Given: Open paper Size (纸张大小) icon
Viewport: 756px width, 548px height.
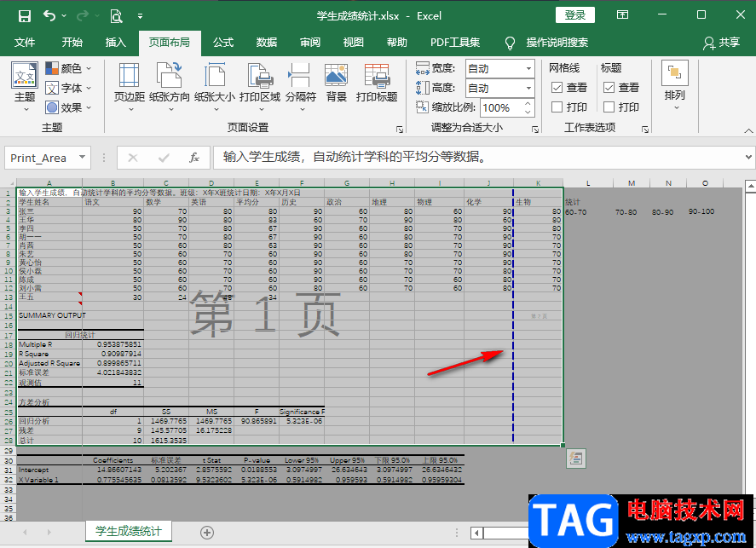Looking at the screenshot, I should tap(215, 75).
